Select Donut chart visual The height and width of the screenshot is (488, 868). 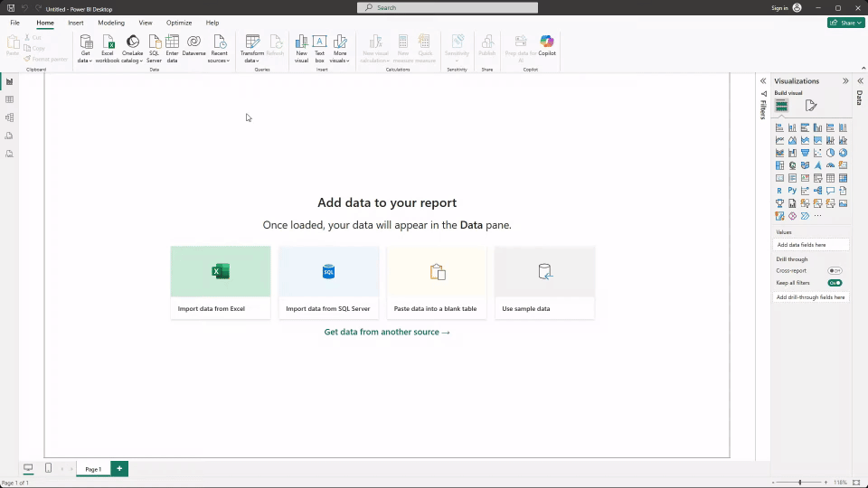[x=843, y=154]
